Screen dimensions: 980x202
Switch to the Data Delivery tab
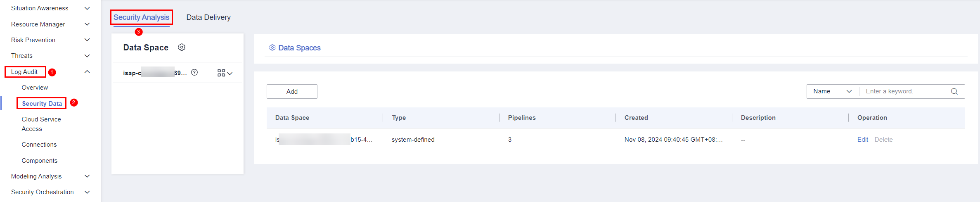click(x=208, y=17)
